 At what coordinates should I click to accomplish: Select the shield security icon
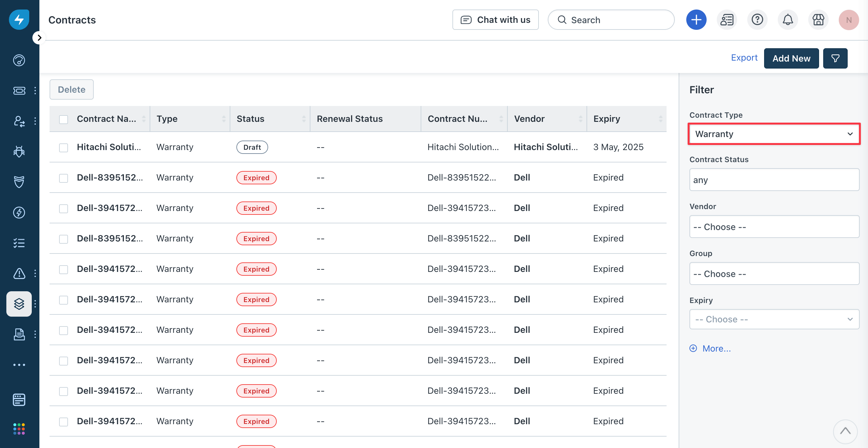(x=19, y=182)
